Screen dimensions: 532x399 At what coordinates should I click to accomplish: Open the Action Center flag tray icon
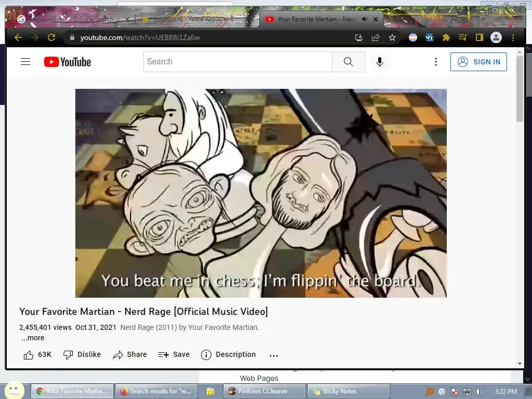click(x=454, y=392)
